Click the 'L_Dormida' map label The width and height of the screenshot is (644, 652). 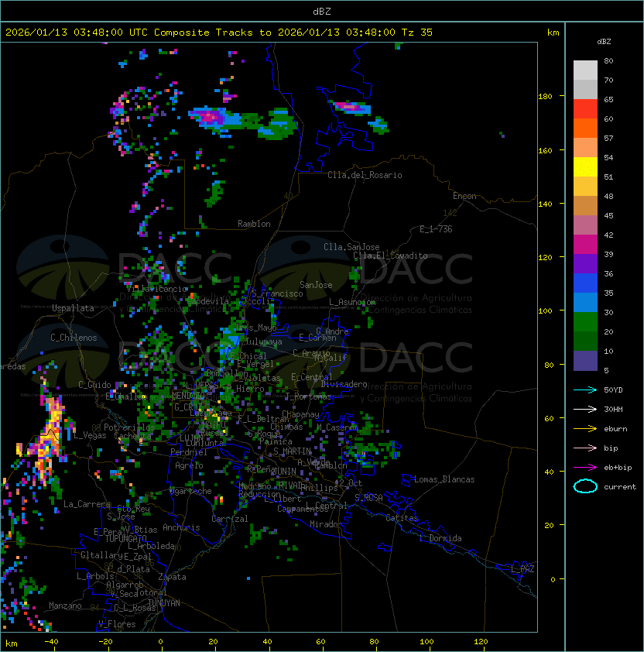point(440,538)
